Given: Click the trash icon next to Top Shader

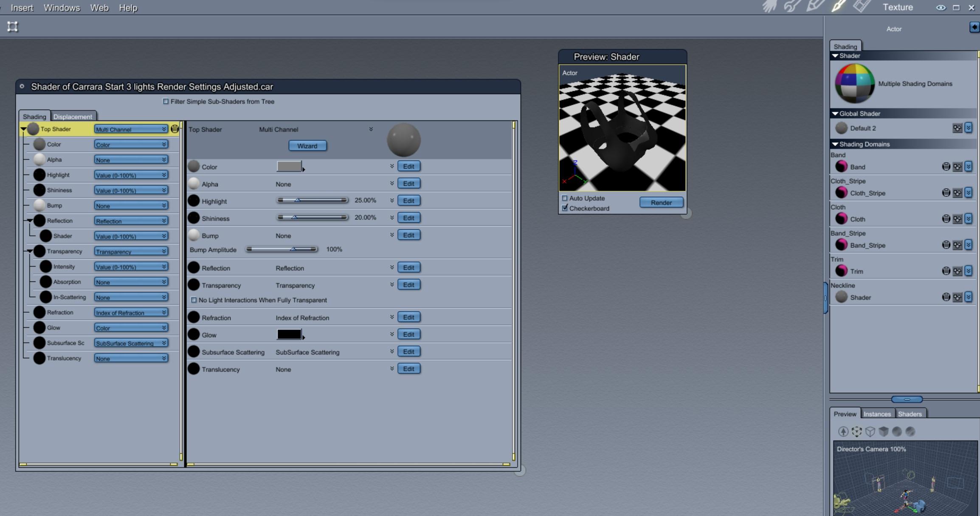Looking at the screenshot, I should [x=175, y=129].
